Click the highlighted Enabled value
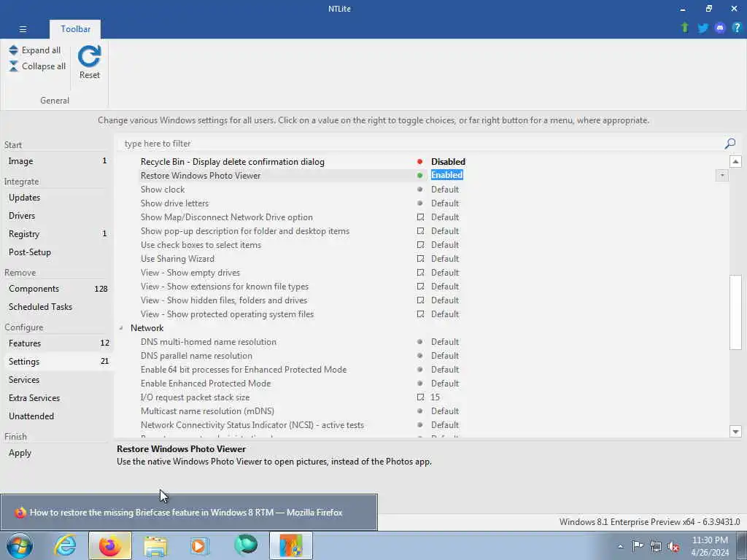This screenshot has height=560, width=747. click(x=447, y=175)
